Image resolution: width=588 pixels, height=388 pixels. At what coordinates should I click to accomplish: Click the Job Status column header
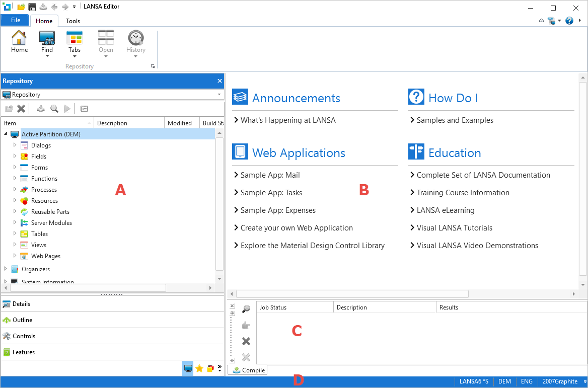[295, 307]
